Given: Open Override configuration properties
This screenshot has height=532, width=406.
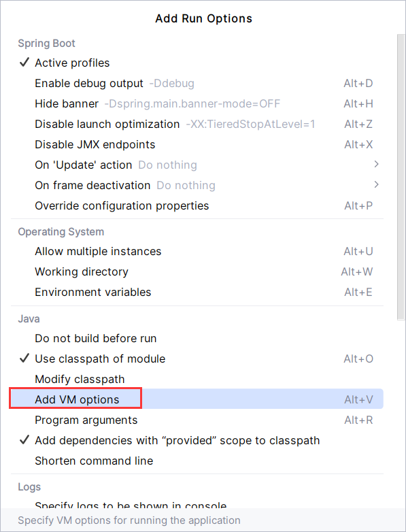Looking at the screenshot, I should [x=197, y=205].
